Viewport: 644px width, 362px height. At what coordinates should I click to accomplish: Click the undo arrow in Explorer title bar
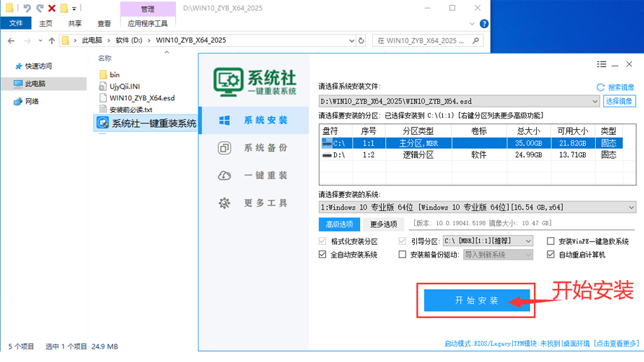(27, 8)
